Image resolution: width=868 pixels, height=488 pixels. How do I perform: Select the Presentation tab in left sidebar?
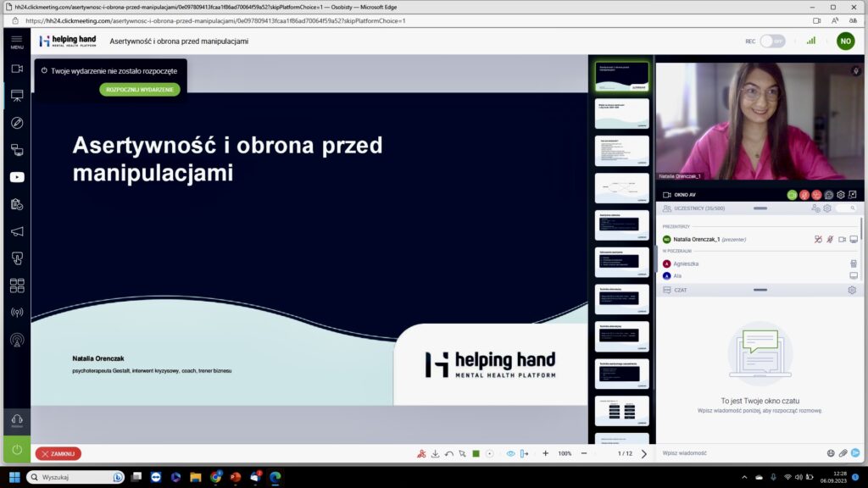point(17,96)
